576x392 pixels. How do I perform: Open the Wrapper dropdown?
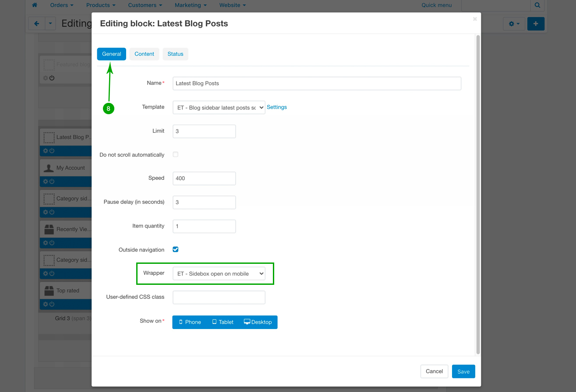pyautogui.click(x=219, y=274)
